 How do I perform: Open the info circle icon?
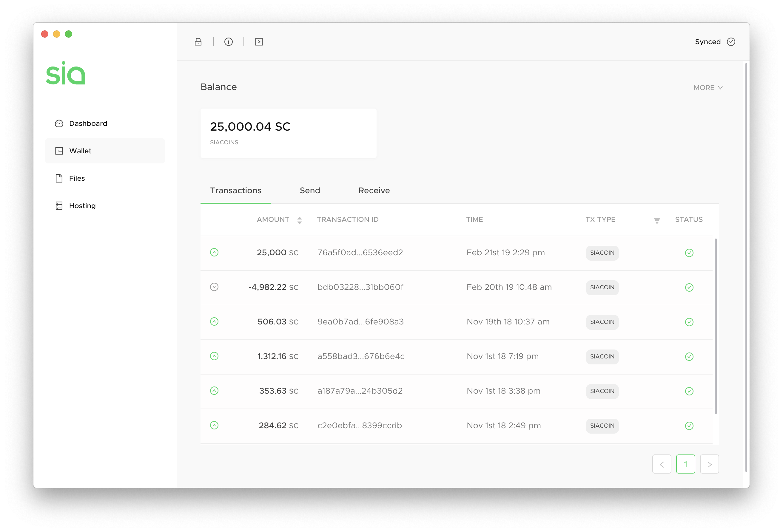coord(229,42)
